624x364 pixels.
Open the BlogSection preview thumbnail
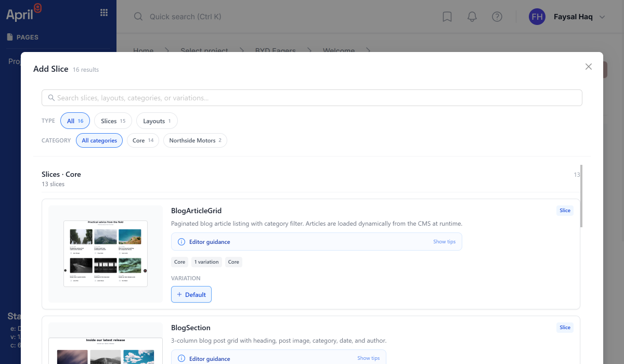(106, 343)
